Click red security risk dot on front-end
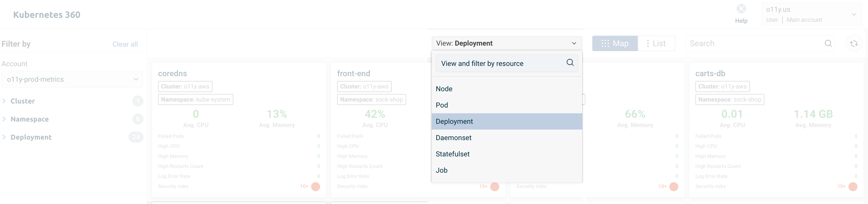The height and width of the screenshot is (204, 868). coord(494,186)
